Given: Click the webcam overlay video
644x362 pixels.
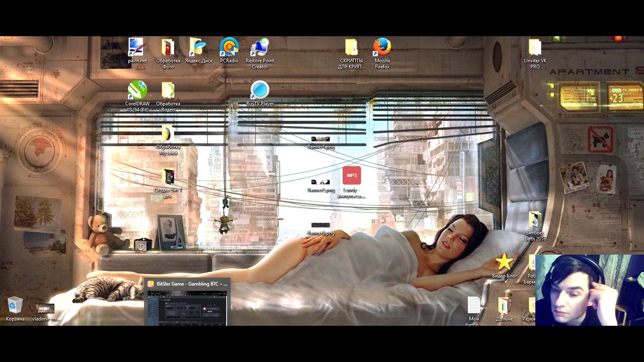Looking at the screenshot, I should [x=590, y=290].
